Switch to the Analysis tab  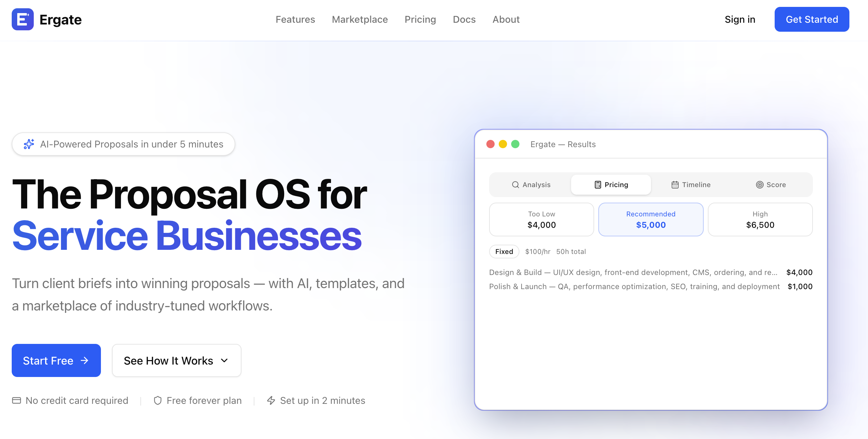click(531, 185)
